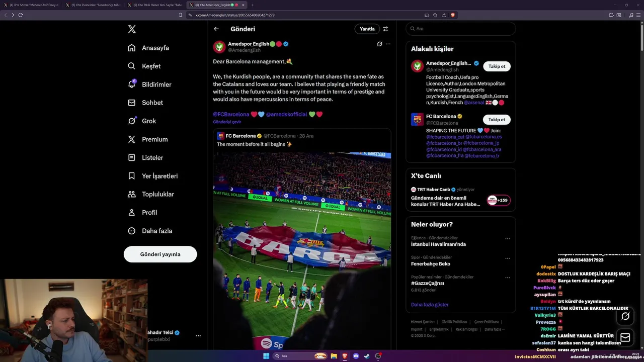
Task: Open options for #GazzeÇağrısı trend
Action: click(507, 278)
